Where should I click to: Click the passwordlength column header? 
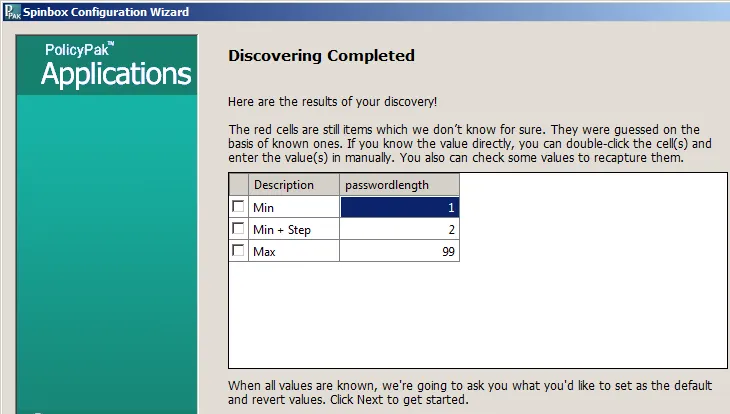[x=399, y=185]
